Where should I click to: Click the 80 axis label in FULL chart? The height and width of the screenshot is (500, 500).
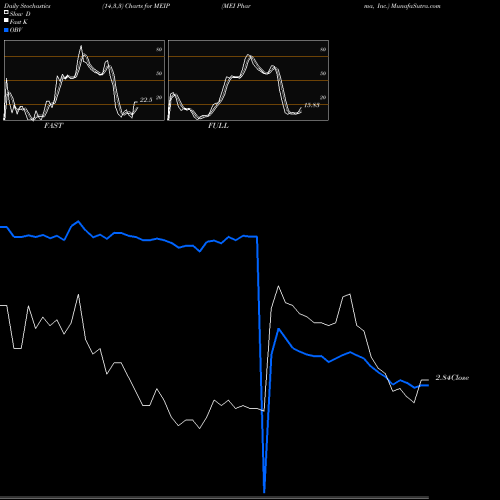pyautogui.click(x=323, y=49)
